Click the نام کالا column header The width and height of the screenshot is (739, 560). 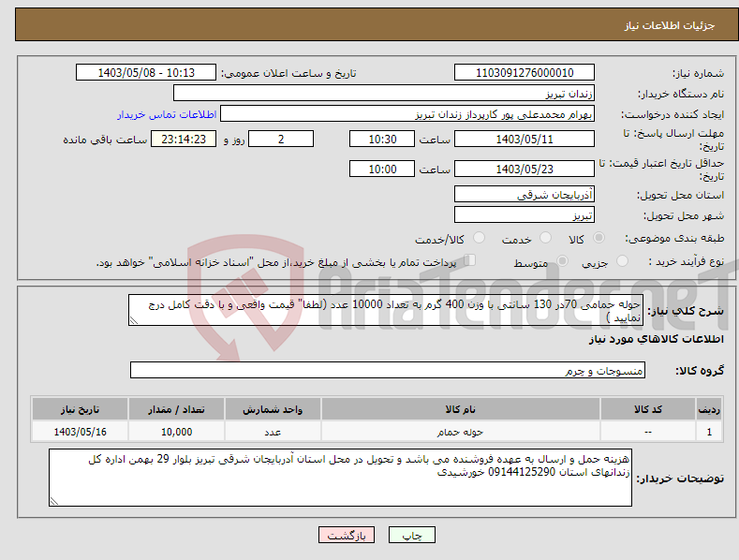(x=461, y=409)
